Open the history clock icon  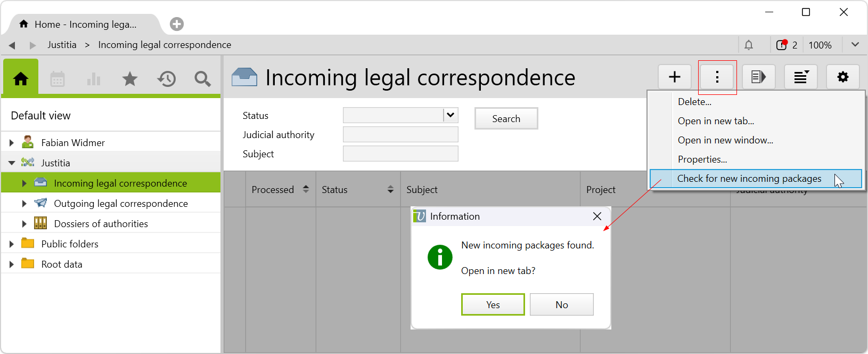pyautogui.click(x=166, y=79)
